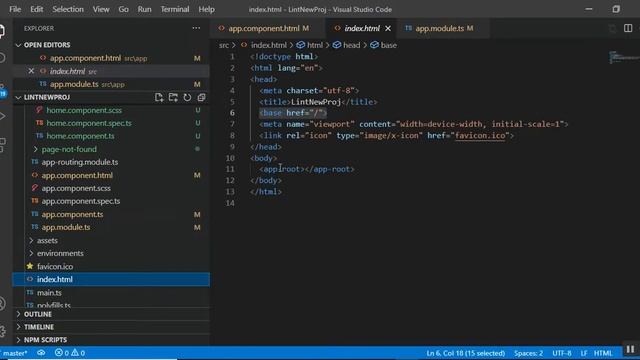Click the Explorer more actions ellipsis
The image size is (640, 360).
pos(196,28)
